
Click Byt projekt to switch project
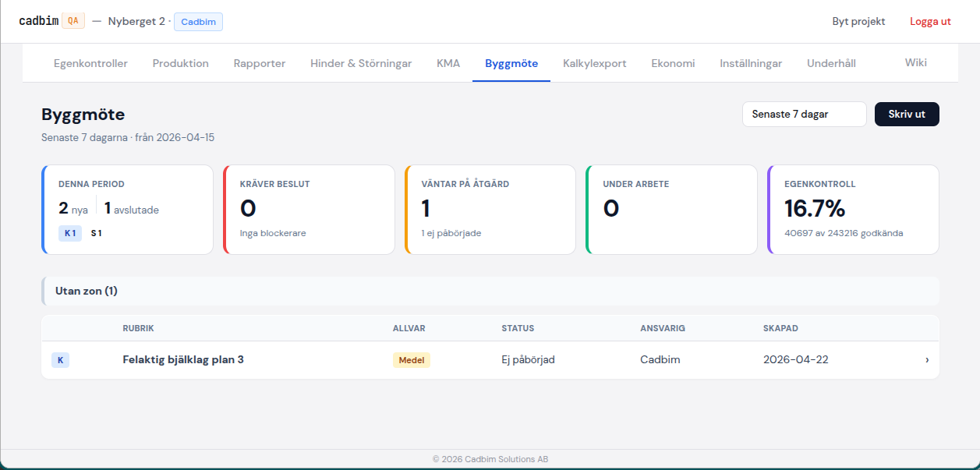tap(858, 21)
